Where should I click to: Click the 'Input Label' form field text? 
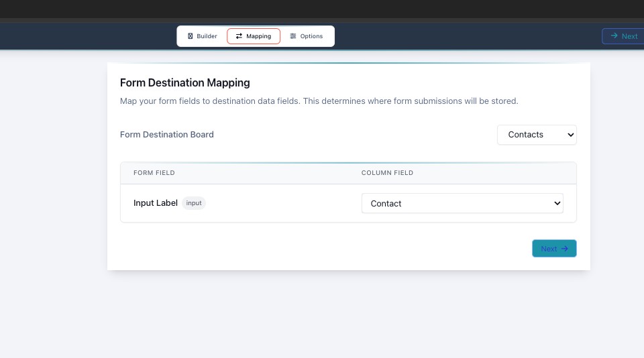[x=156, y=203]
